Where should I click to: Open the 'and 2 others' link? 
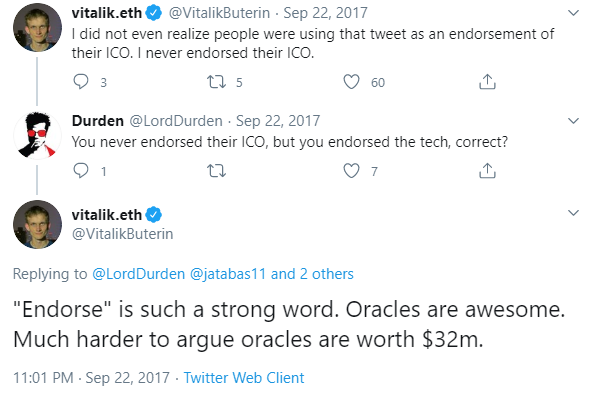[312, 274]
